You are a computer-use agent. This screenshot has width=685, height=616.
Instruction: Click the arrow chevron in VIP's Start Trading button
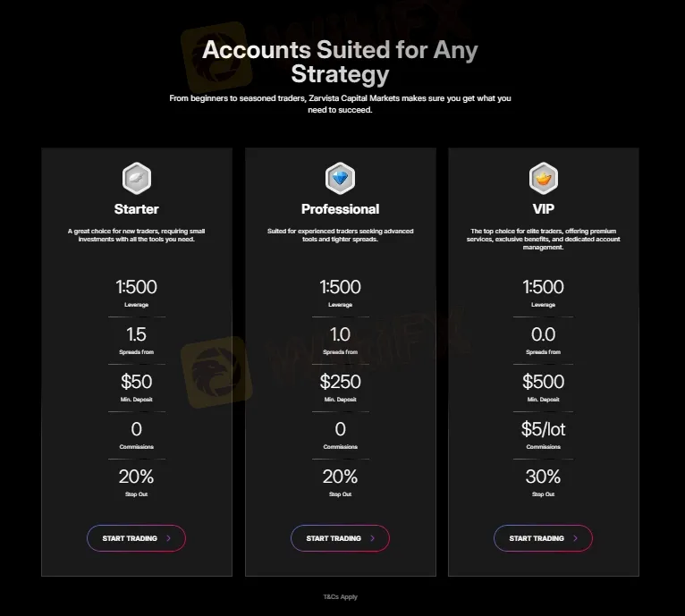[x=576, y=538]
